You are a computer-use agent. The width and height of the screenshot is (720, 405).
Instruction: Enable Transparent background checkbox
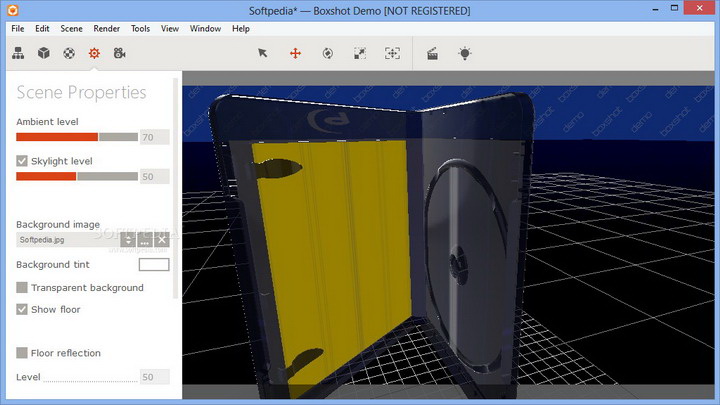23,288
